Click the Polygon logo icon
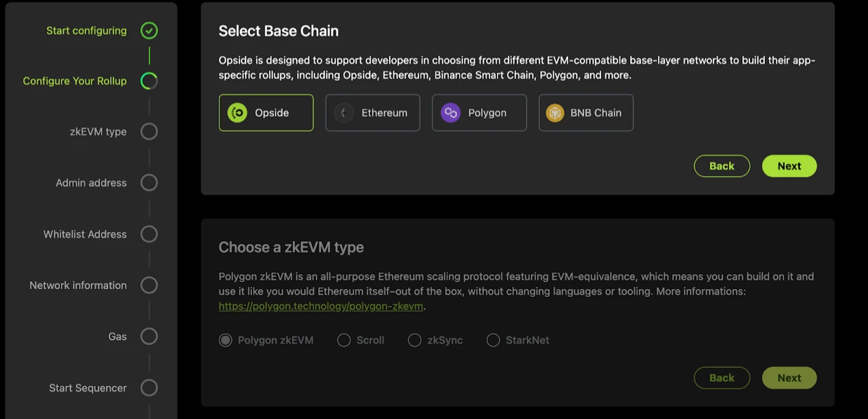The image size is (868, 419). coord(450,112)
